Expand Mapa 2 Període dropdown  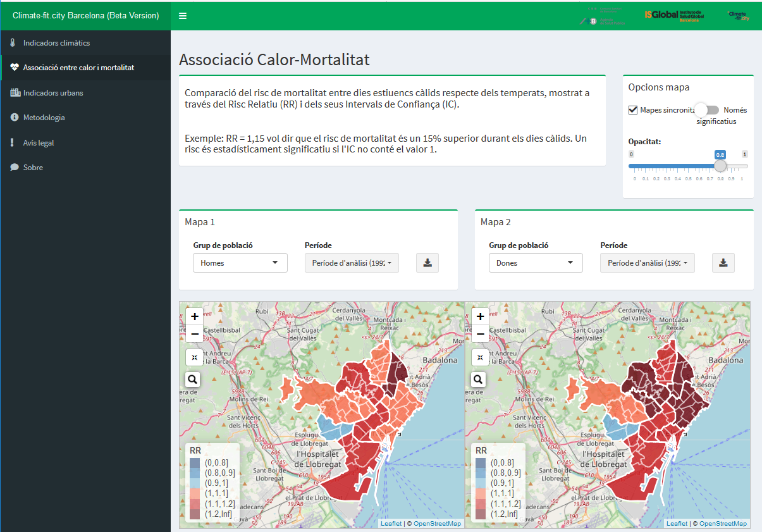point(648,263)
